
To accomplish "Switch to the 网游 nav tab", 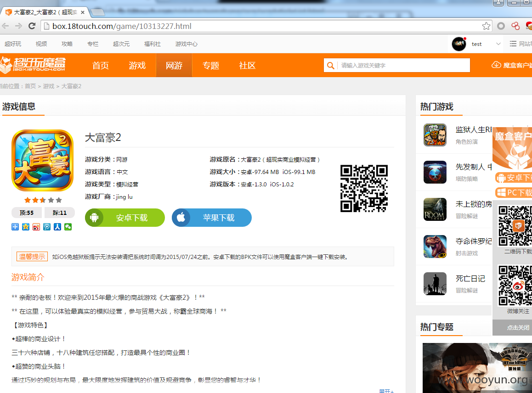I will (x=174, y=66).
